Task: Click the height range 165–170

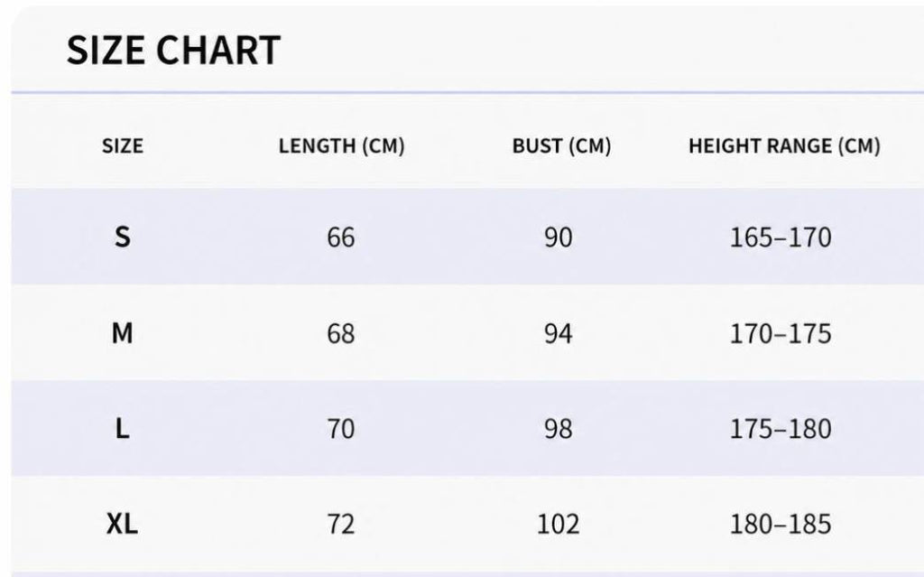Action: pos(781,237)
